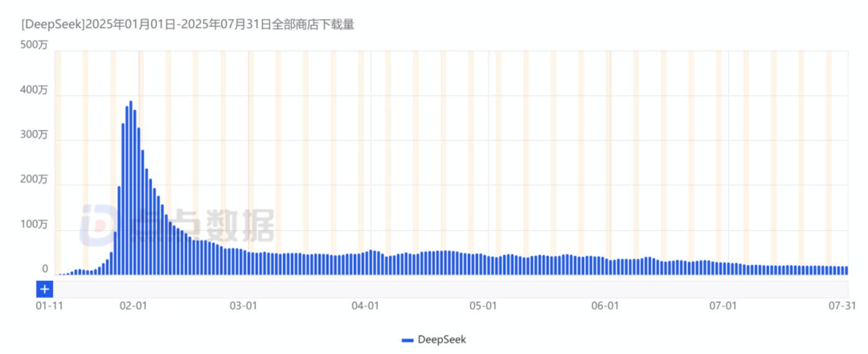Click the 02-01 x-axis date label
The image size is (868, 354).
133,306
